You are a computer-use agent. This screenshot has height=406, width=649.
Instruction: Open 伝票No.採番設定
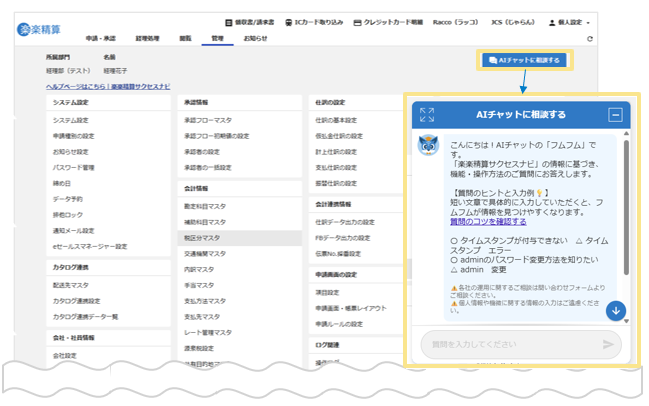338,253
